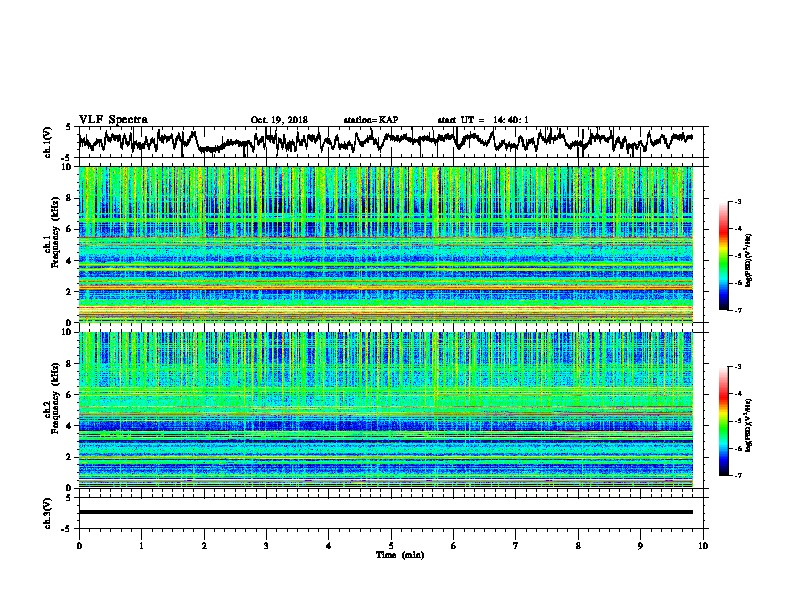Screen dimensions: 792x612
Task: Click the "ch.3(V)" axis label
Action: coord(47,513)
